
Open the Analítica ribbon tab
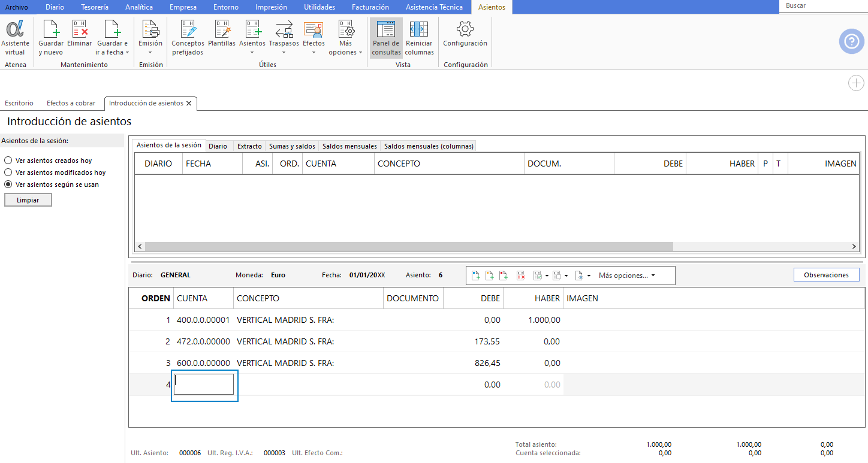tap(139, 7)
